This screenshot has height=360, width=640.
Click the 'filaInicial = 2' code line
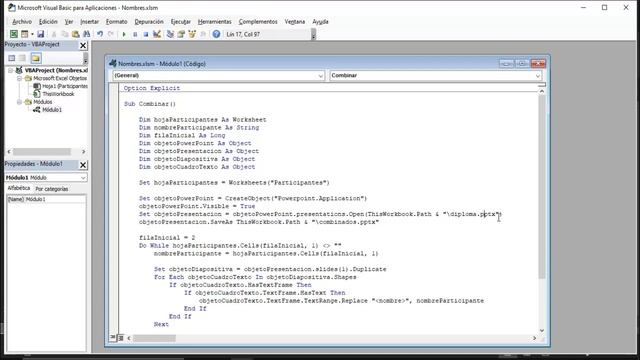[167, 238]
